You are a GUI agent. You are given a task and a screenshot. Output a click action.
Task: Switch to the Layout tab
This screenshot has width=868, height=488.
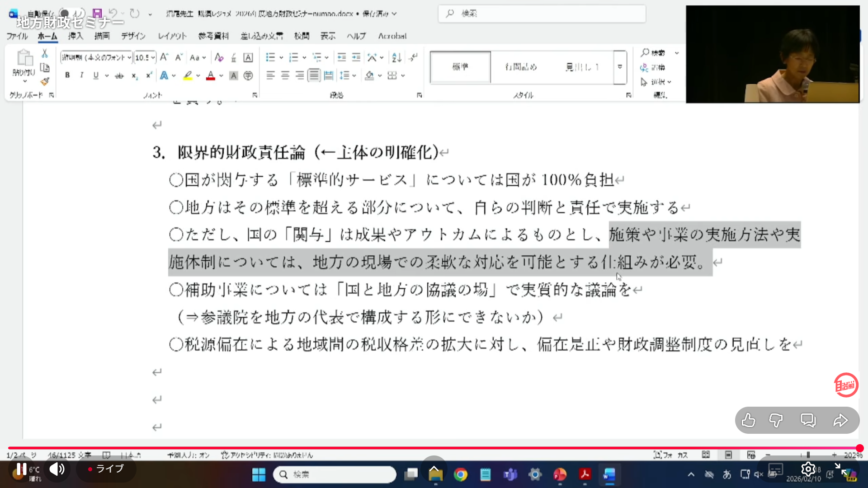pyautogui.click(x=172, y=36)
